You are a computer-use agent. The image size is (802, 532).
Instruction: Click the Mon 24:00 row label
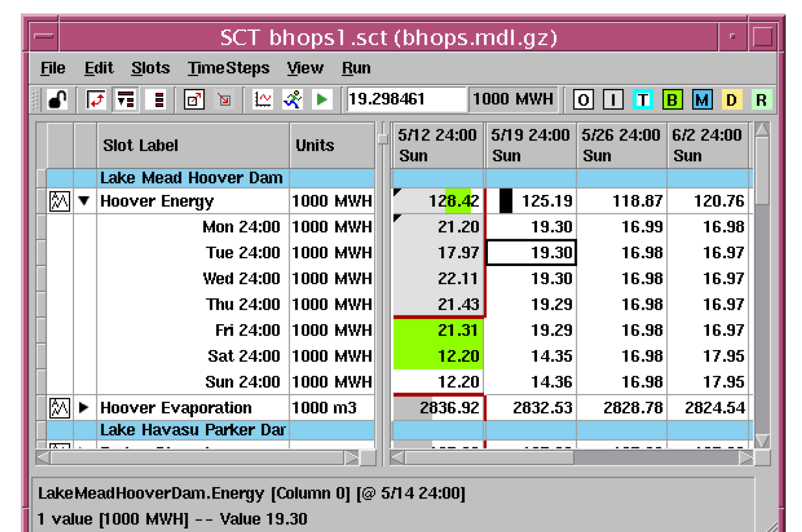[x=241, y=227]
